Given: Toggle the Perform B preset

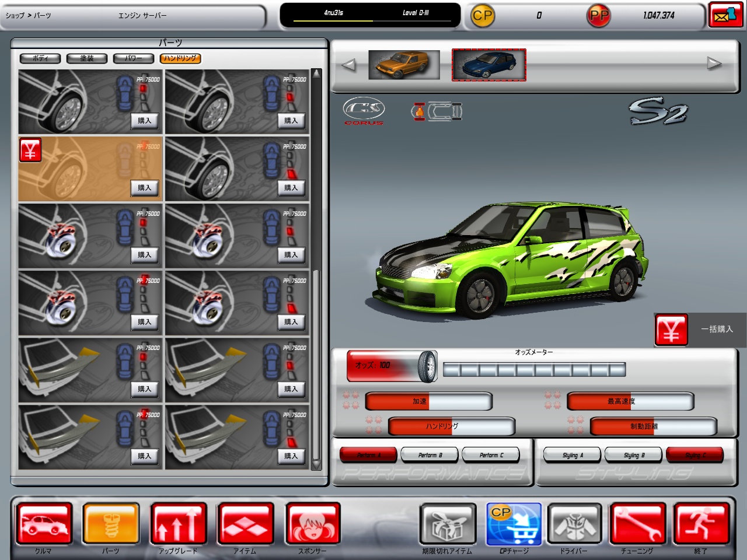Looking at the screenshot, I should point(430,455).
